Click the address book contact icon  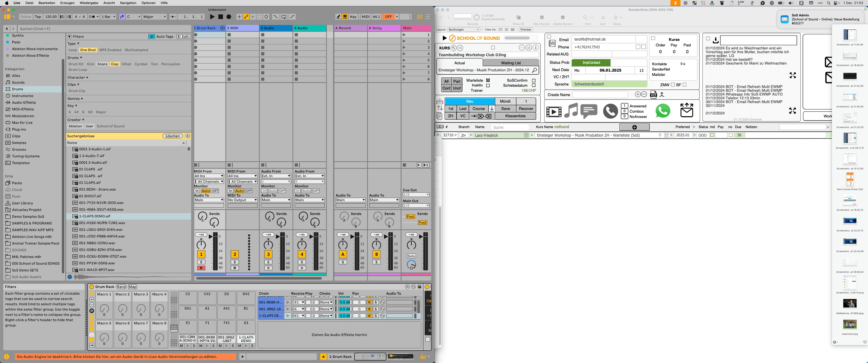pos(552,43)
